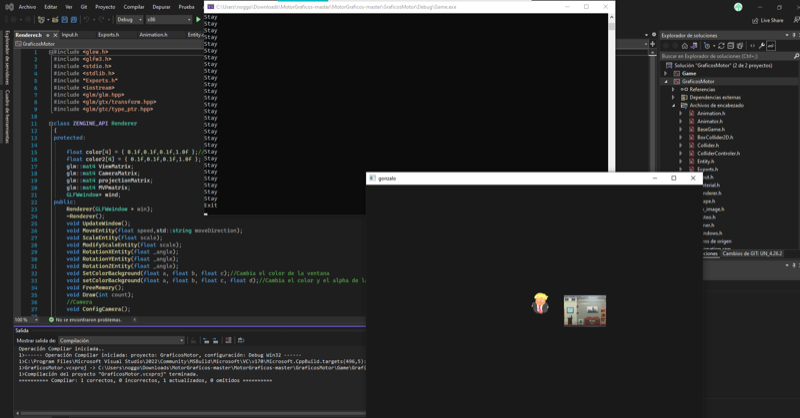Viewport: 800px width, 418px height.
Task: Expand the Game project node
Action: [666, 73]
